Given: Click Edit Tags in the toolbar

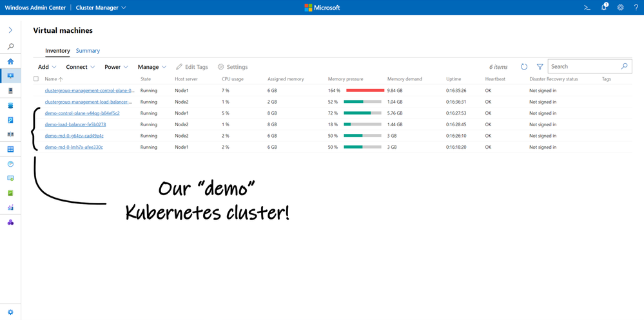Looking at the screenshot, I should tap(192, 67).
